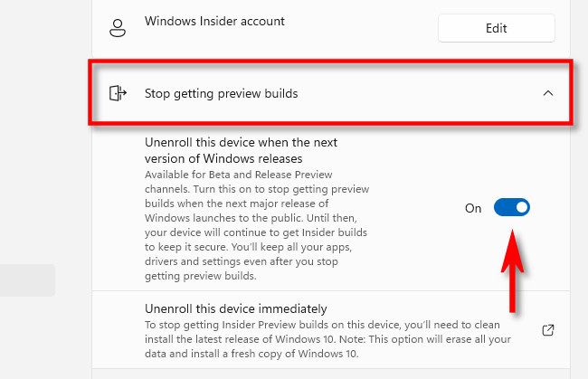This screenshot has width=588, height=379.
Task: Click the "On" label beside the toggle
Action: click(x=473, y=208)
